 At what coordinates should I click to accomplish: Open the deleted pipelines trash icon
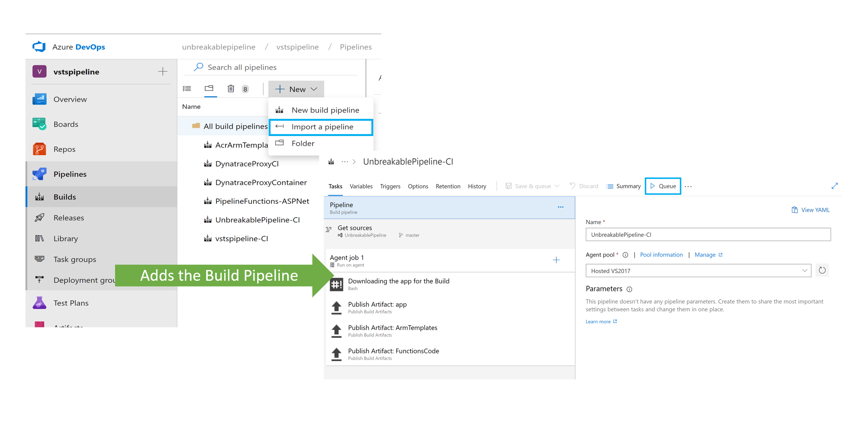point(231,89)
